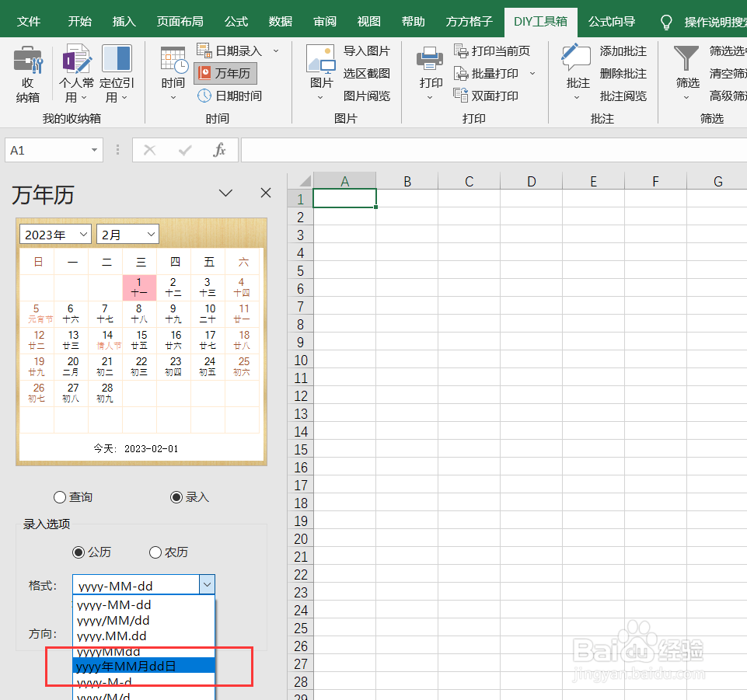Pick February 1 in the calendar

tap(139, 287)
